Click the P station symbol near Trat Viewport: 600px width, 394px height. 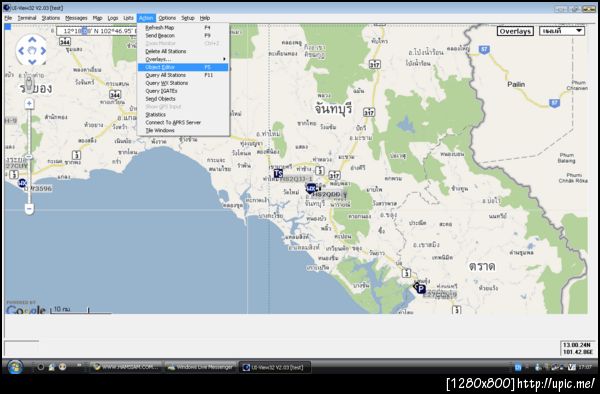click(420, 289)
